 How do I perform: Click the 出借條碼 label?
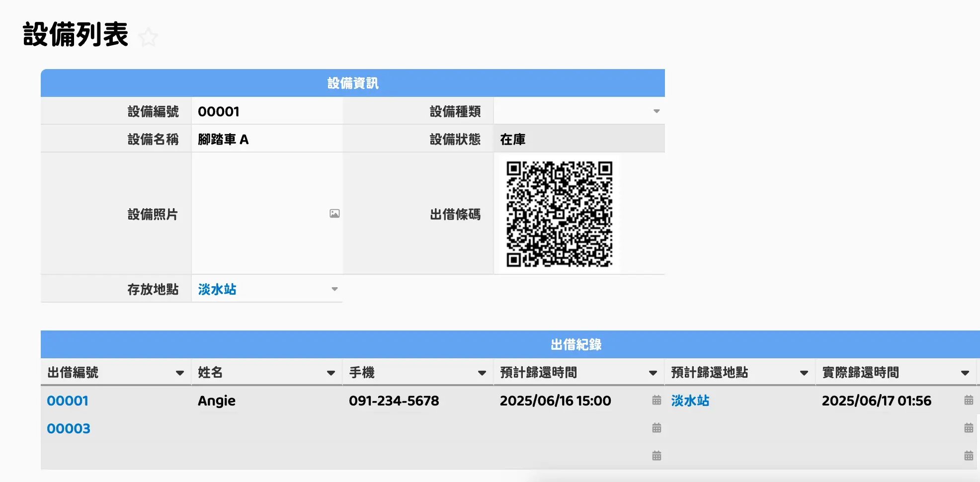point(455,214)
